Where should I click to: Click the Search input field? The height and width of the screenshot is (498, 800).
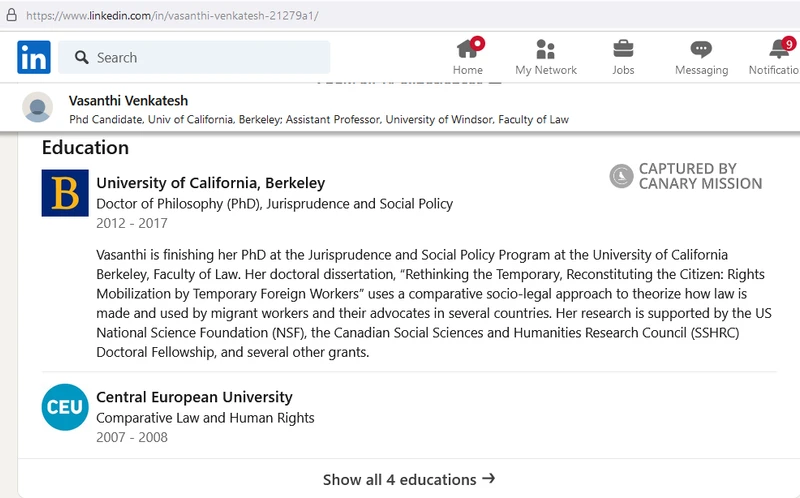click(x=194, y=57)
